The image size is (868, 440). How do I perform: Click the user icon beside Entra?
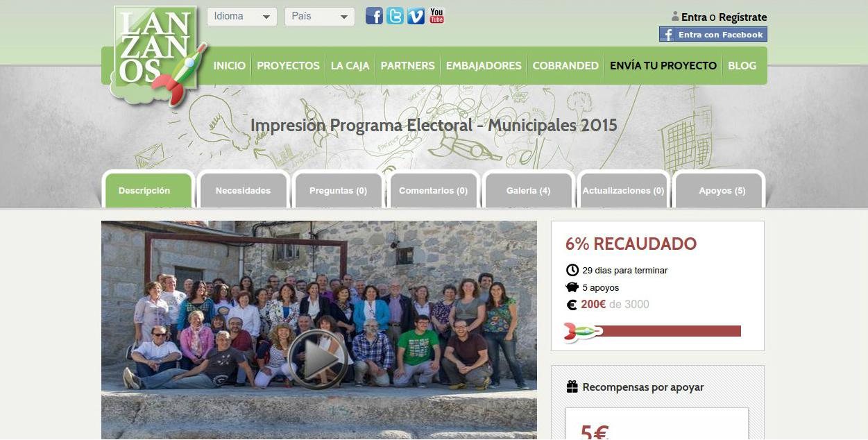[x=675, y=17]
